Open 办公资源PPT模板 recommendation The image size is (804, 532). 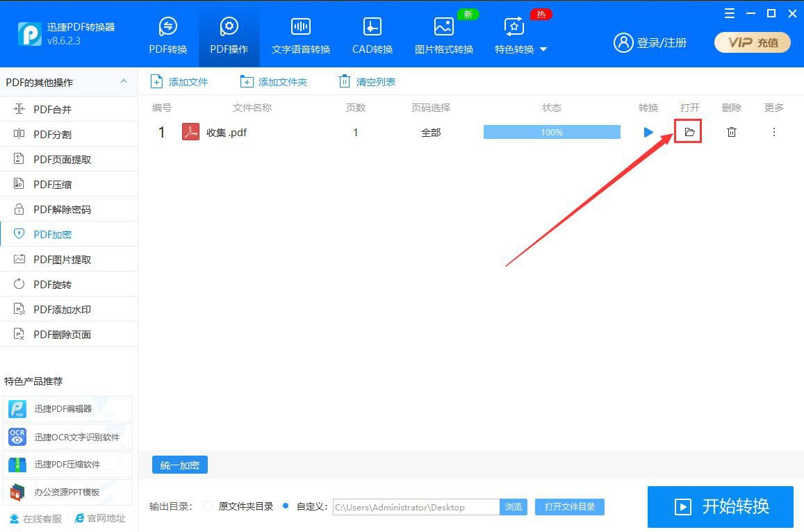point(67,492)
